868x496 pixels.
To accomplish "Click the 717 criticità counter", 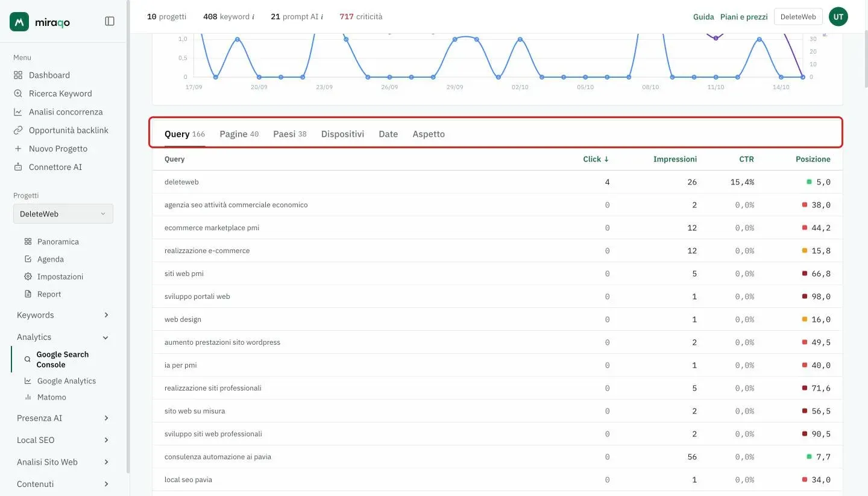I will [x=361, y=17].
